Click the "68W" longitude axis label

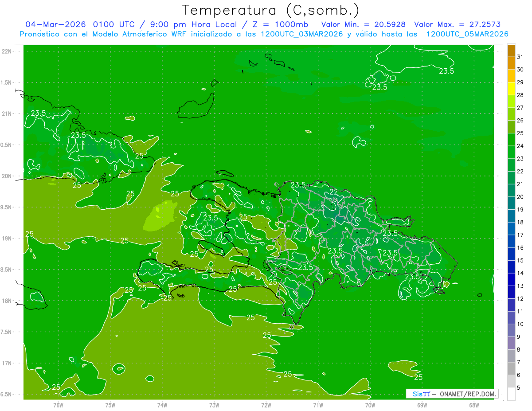[474, 405]
